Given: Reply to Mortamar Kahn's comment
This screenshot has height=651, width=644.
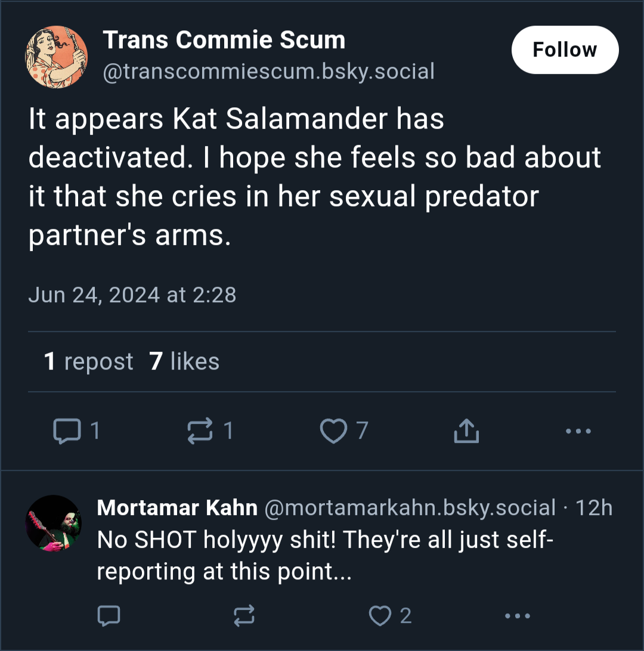Looking at the screenshot, I should [x=109, y=615].
